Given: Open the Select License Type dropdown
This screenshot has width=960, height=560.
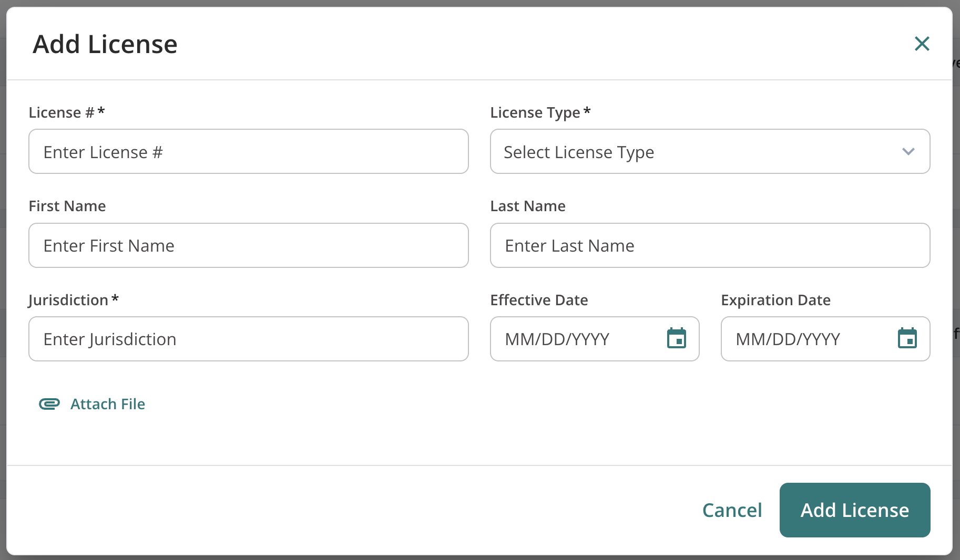Looking at the screenshot, I should (710, 151).
